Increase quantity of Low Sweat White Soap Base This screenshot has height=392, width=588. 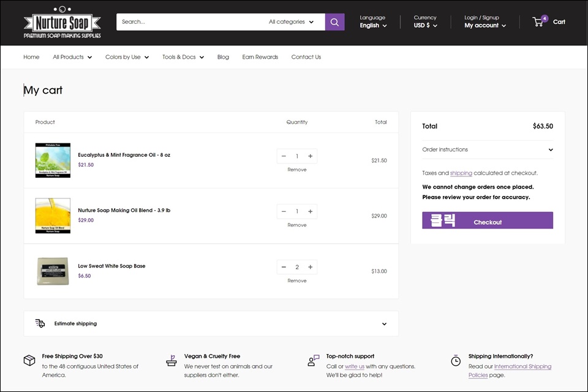(x=310, y=267)
